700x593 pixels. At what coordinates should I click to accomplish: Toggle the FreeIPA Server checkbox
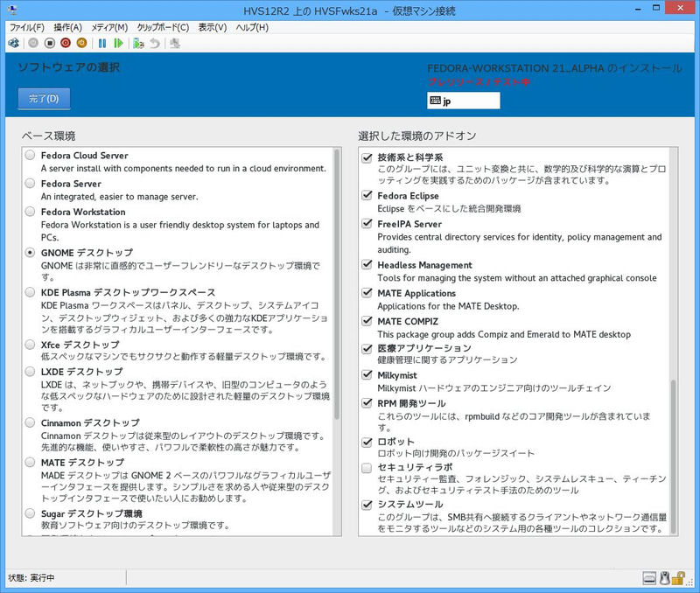367,224
